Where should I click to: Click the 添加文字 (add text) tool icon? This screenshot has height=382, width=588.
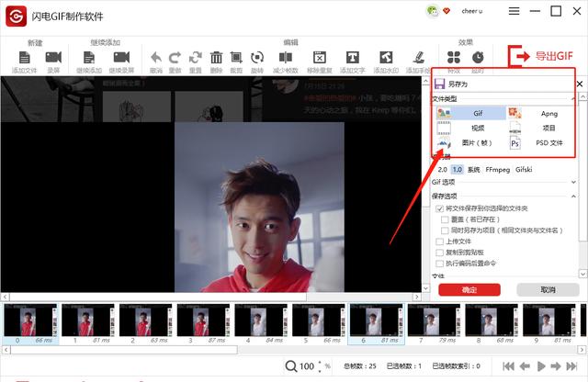[353, 58]
